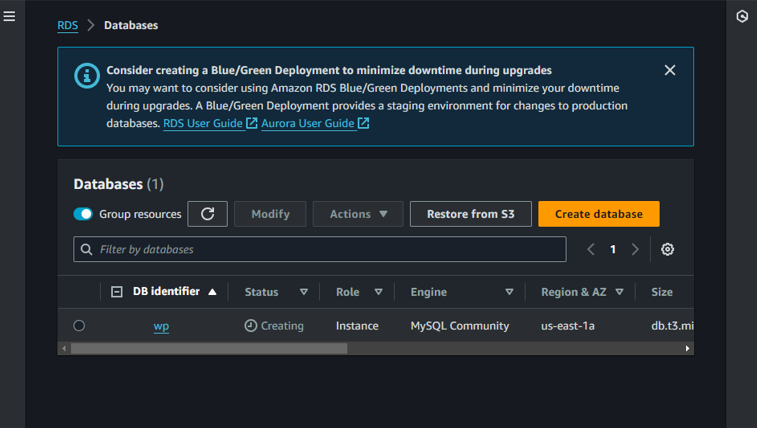Open the Aurora User Guide link
Viewport: 757px width, 428px height.
(x=308, y=124)
